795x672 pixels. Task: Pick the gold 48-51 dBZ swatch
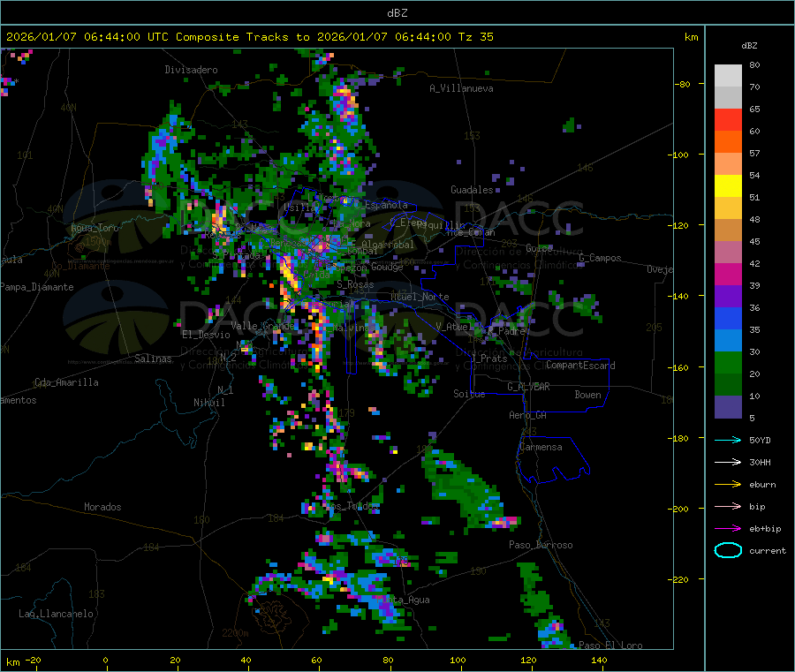point(728,208)
